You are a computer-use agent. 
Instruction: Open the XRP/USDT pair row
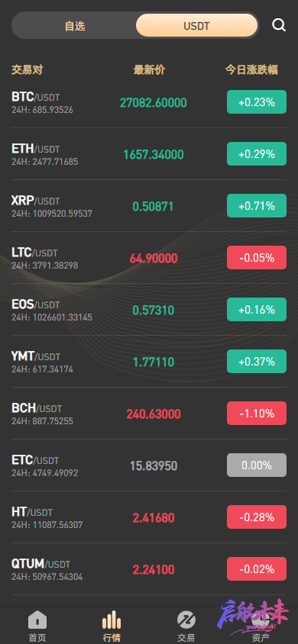click(x=149, y=206)
